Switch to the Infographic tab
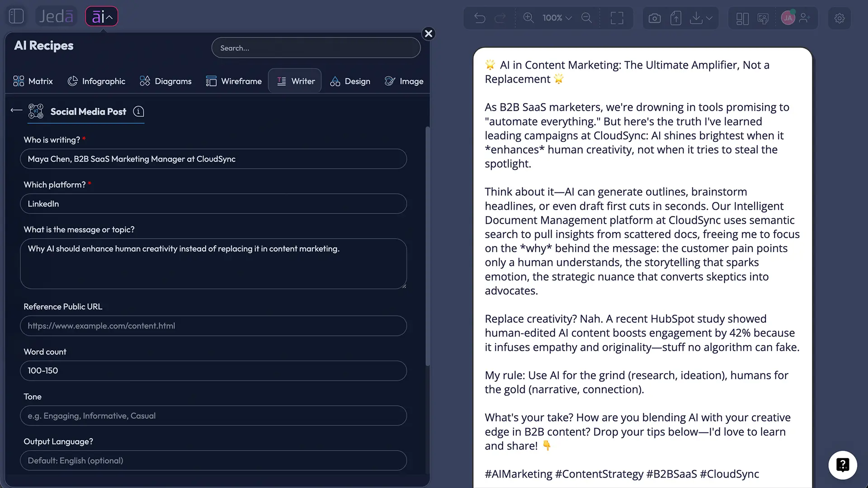Image resolution: width=868 pixels, height=488 pixels. pos(96,81)
